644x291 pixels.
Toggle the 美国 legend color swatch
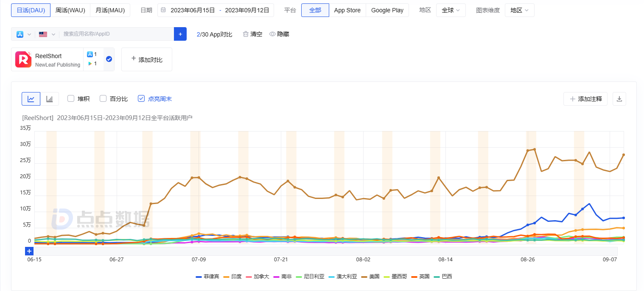click(365, 277)
